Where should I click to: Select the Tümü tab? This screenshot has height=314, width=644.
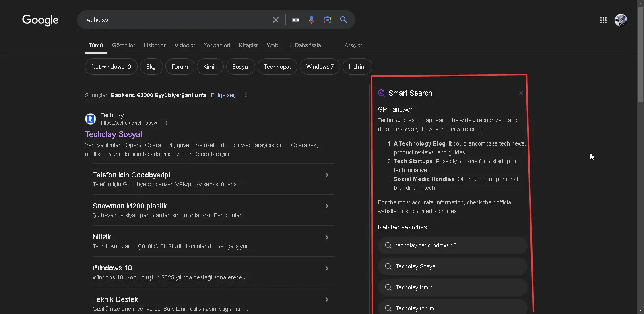tap(96, 45)
